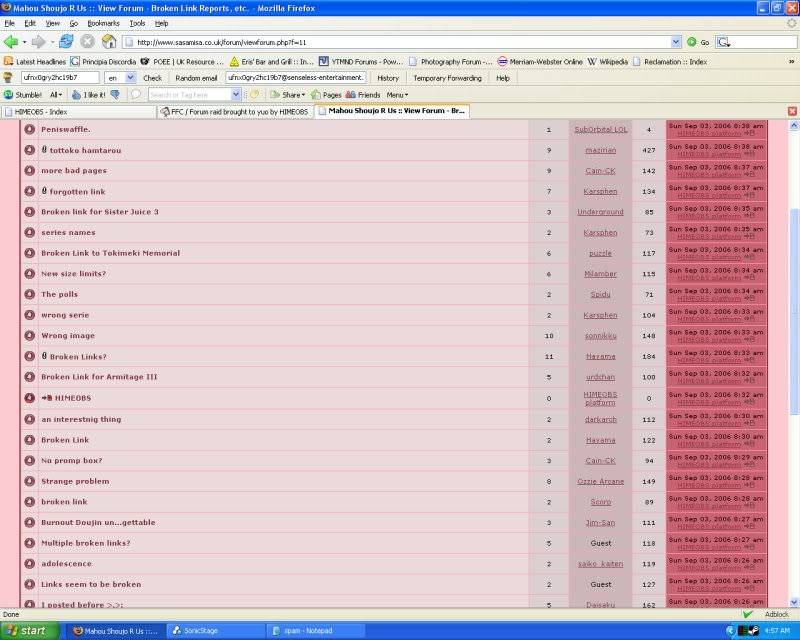Click latest post icon in adolescence row

point(749,568)
